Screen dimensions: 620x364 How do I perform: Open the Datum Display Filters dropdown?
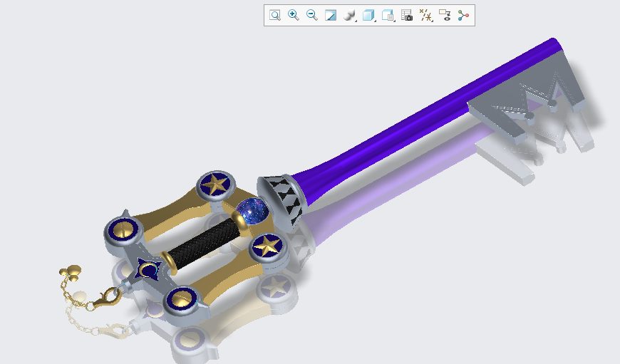[x=426, y=16]
